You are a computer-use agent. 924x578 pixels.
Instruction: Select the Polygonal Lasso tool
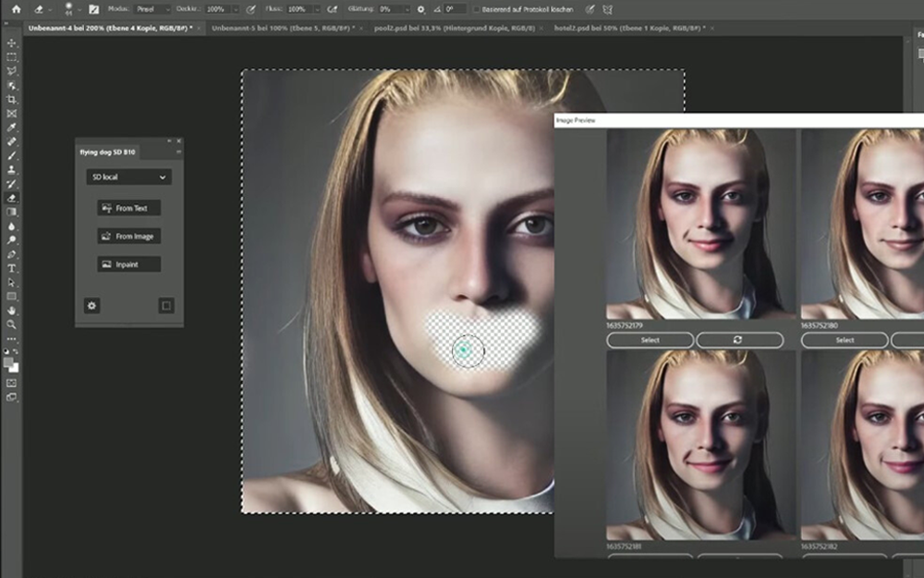(11, 71)
